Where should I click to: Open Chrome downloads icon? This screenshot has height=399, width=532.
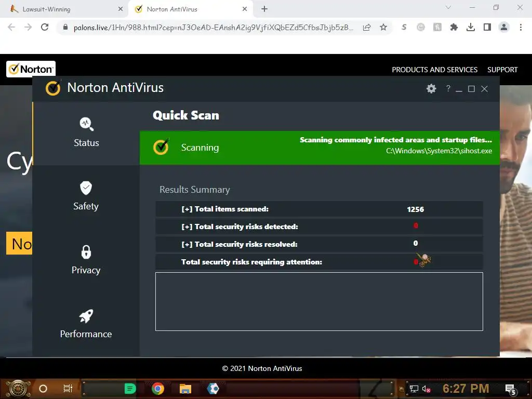(470, 28)
